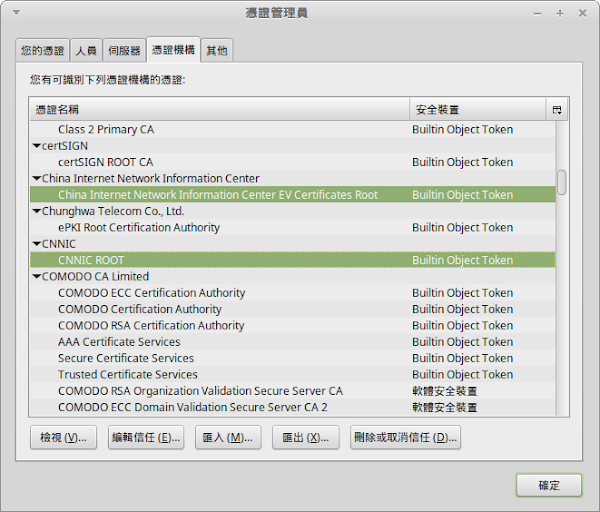Collapse the China Internet Network Information Center group

point(37,178)
